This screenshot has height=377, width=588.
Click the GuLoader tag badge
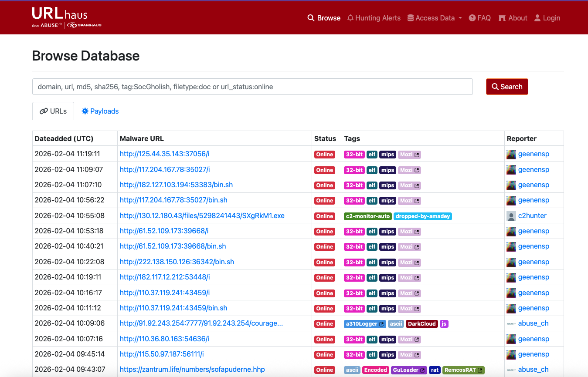click(409, 370)
